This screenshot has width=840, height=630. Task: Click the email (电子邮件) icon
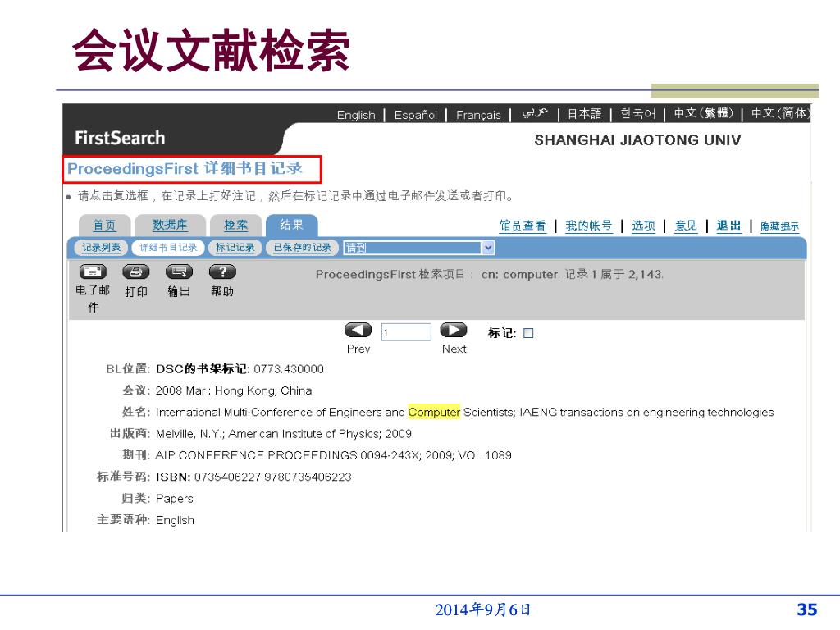[93, 272]
